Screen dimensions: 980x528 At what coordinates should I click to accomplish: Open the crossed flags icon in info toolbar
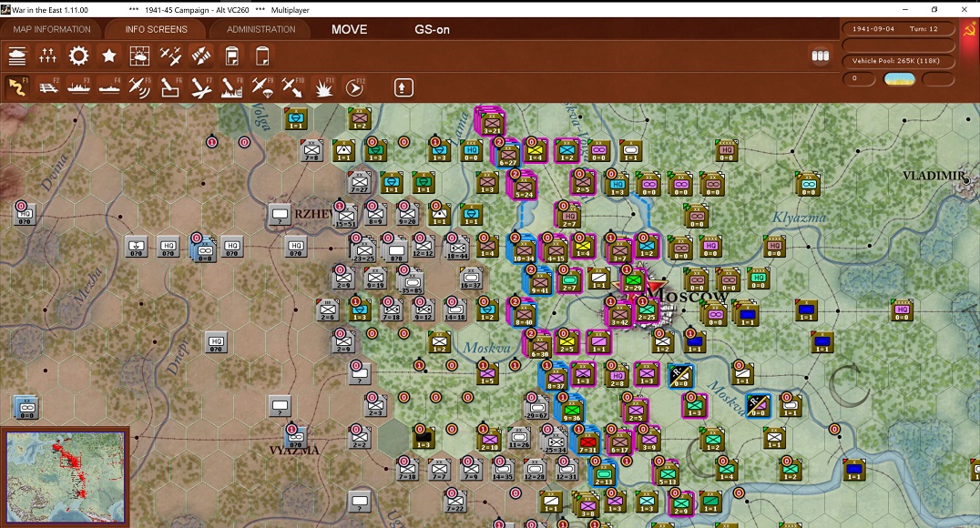[200, 56]
